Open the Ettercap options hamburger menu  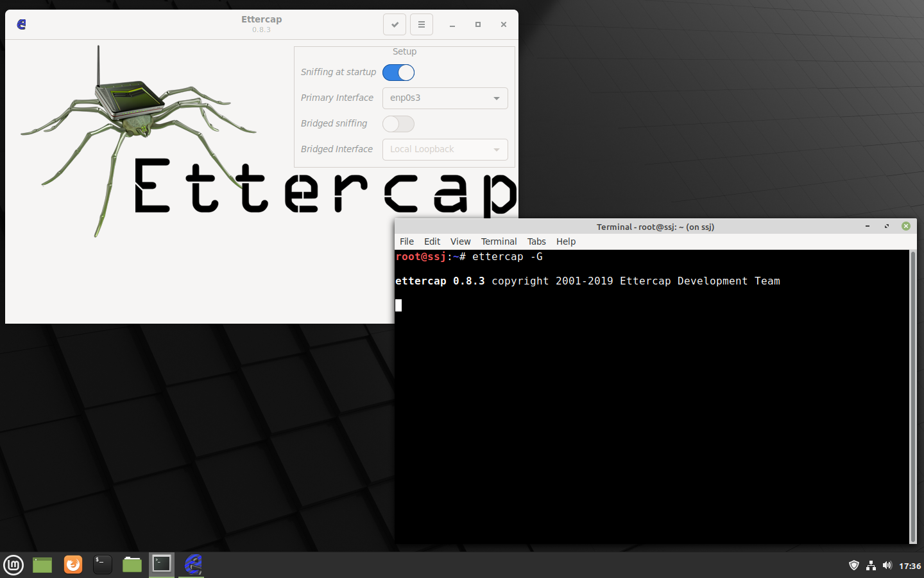(x=421, y=24)
